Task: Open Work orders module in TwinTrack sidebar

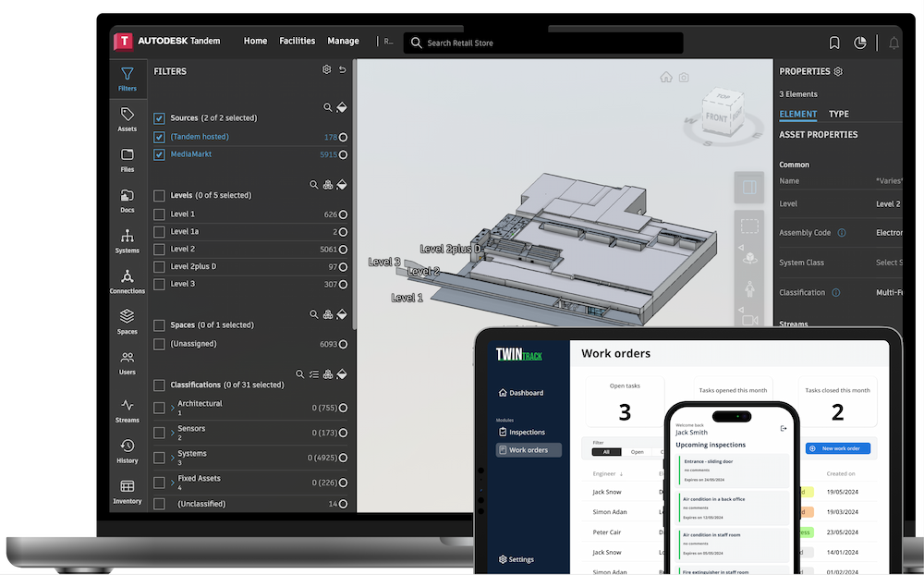Action: click(529, 450)
